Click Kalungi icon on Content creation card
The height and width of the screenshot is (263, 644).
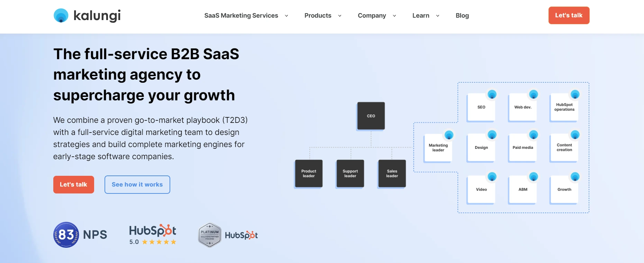click(x=575, y=135)
